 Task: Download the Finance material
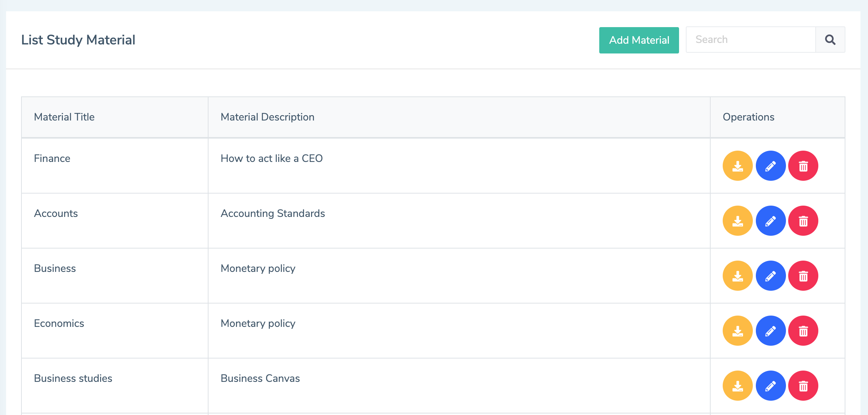pyautogui.click(x=737, y=166)
